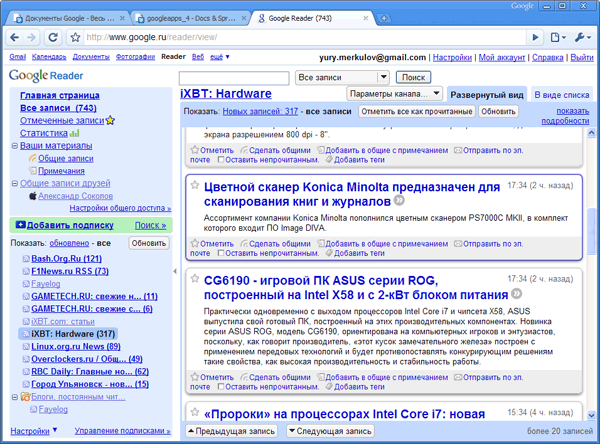Image resolution: width=600 pixels, height=444 pixels.
Task: Click the RBC Daily feed icon
Action: (26, 372)
